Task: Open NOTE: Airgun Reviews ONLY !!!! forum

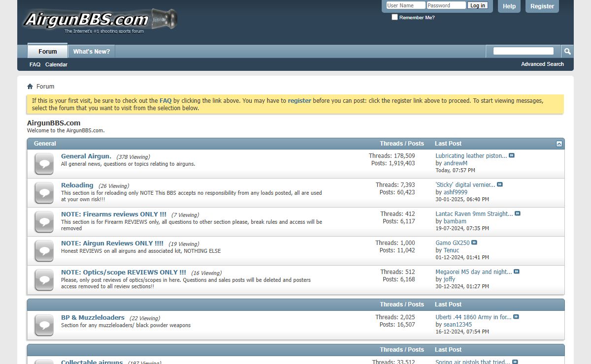Action: coord(112,243)
